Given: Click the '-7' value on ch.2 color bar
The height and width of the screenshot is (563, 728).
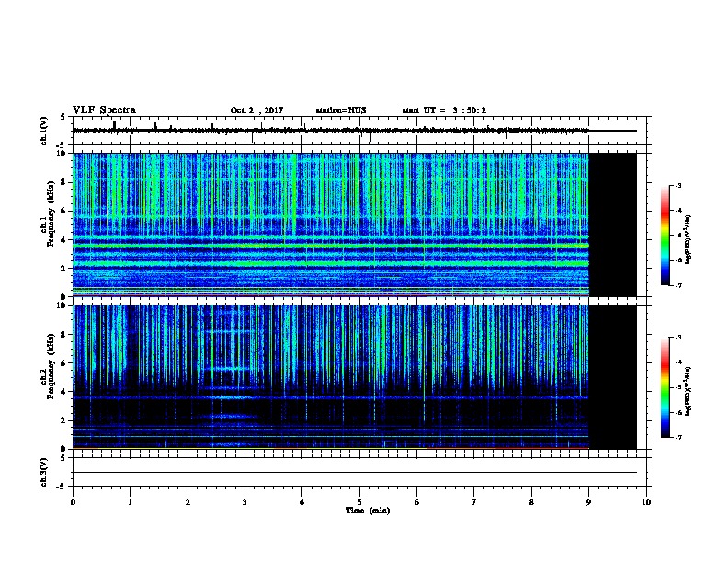Looking at the screenshot, I should pos(677,438).
